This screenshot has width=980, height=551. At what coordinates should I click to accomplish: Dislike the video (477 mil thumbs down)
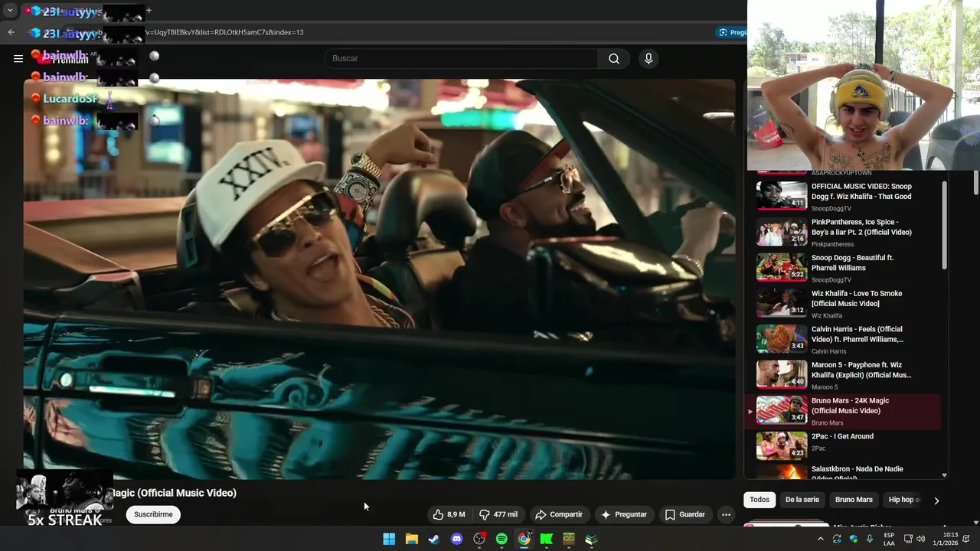pos(498,514)
